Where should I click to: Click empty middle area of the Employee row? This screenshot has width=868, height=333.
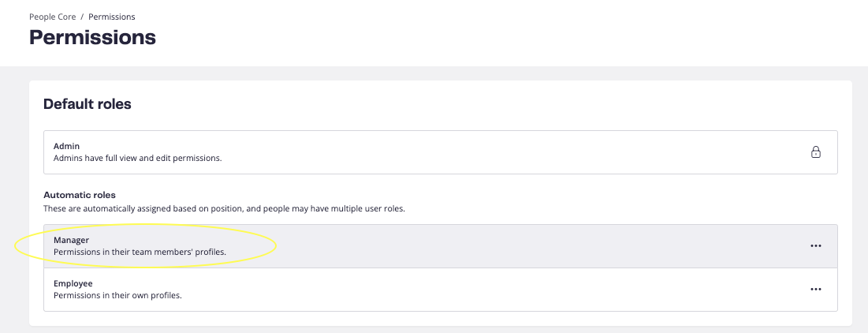click(x=498, y=290)
